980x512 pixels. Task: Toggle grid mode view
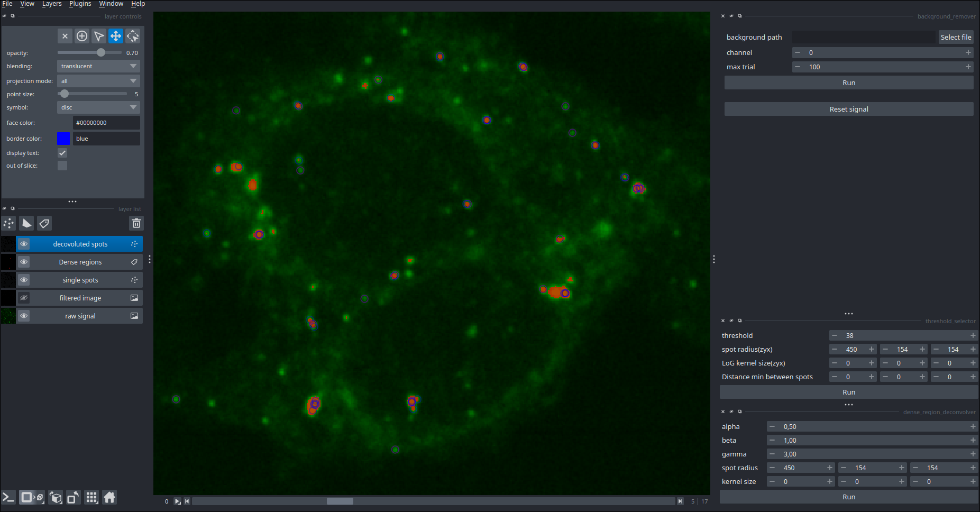pos(91,497)
